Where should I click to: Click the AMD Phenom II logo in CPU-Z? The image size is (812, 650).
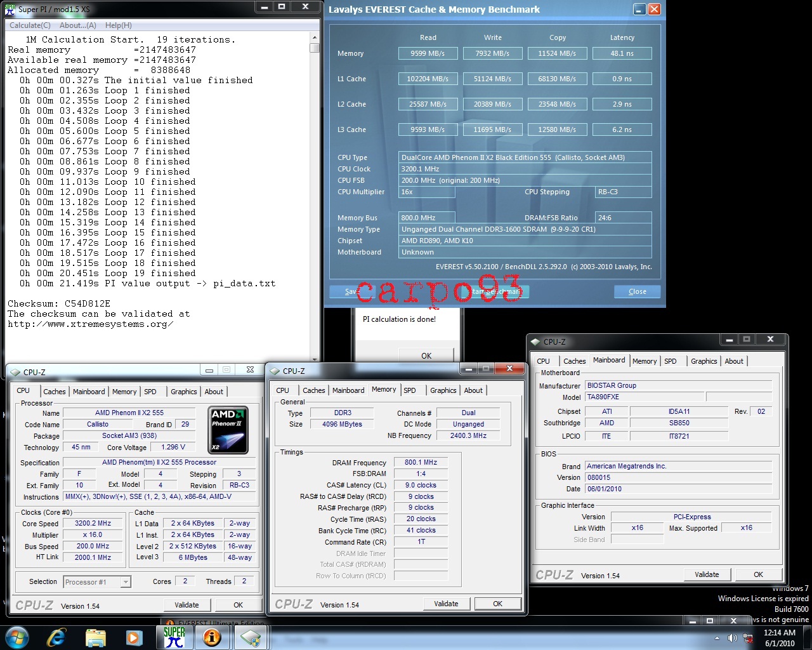click(228, 430)
